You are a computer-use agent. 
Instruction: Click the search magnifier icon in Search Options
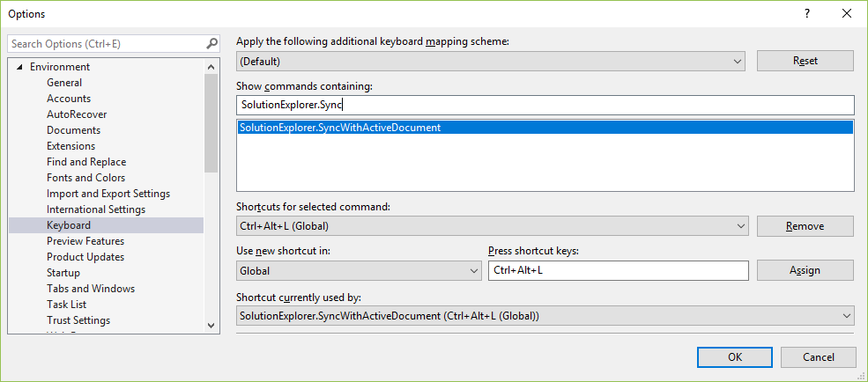[211, 43]
